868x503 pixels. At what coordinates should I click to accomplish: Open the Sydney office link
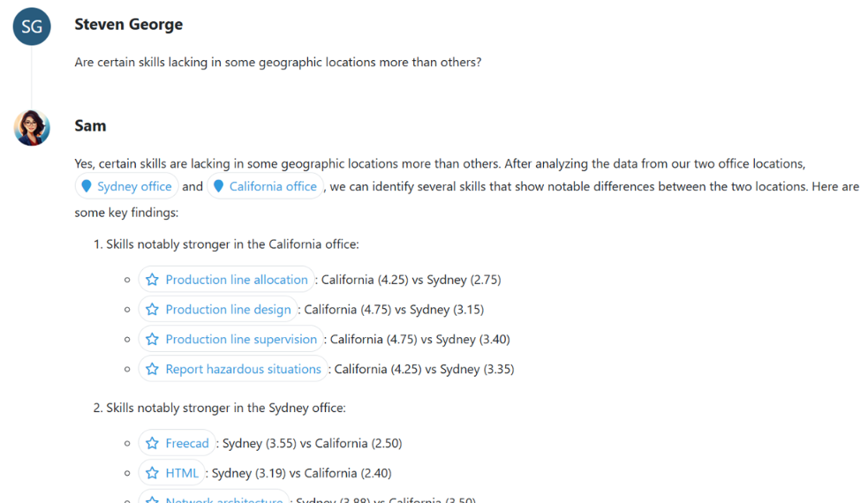tap(134, 186)
